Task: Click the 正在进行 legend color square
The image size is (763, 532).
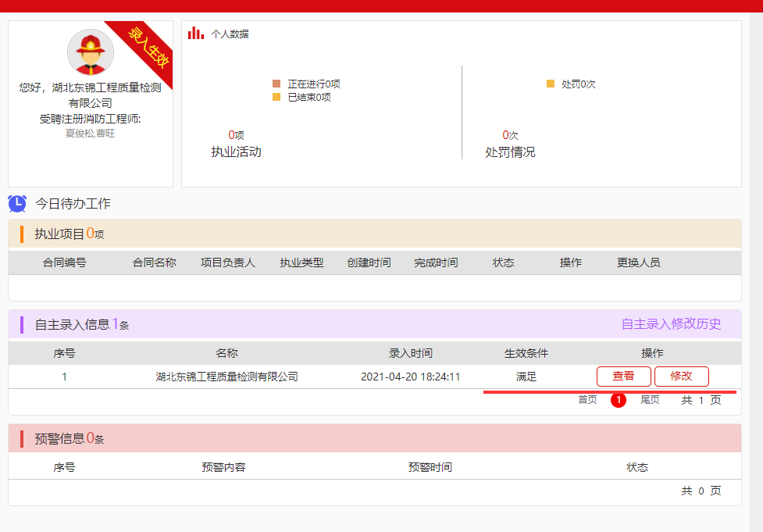Action: tap(276, 84)
